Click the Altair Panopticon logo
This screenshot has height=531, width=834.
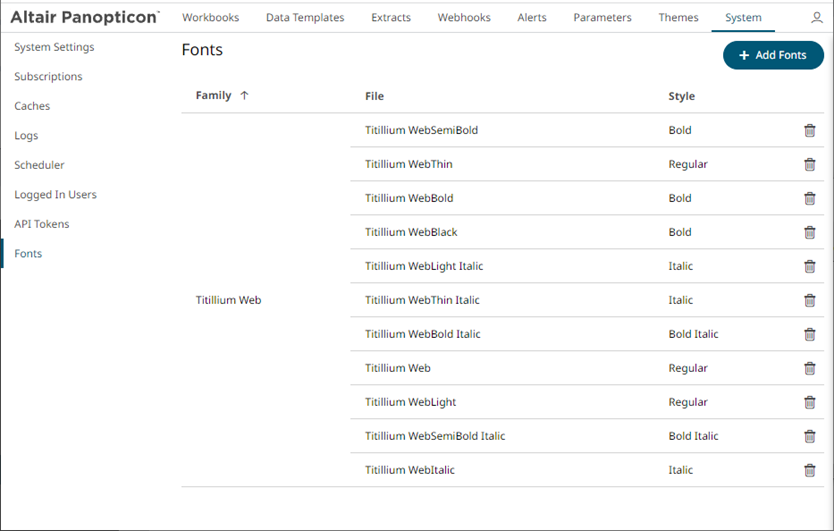(84, 18)
